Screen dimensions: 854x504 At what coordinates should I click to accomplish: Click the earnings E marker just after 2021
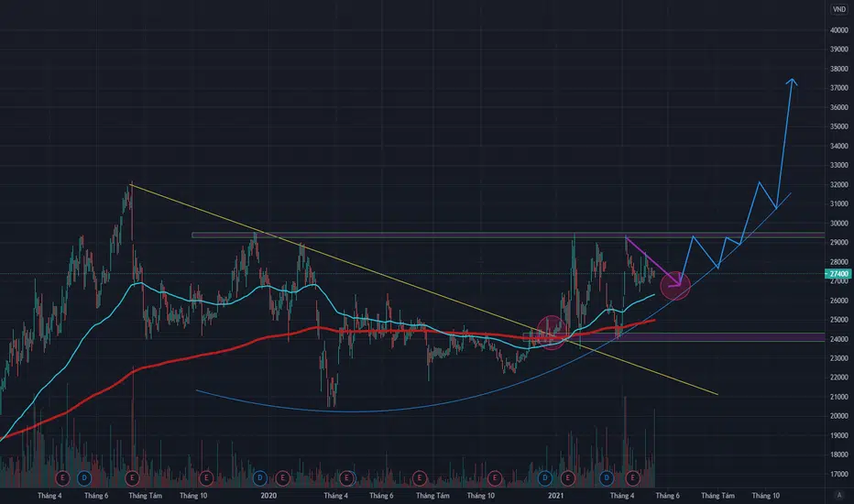point(567,478)
